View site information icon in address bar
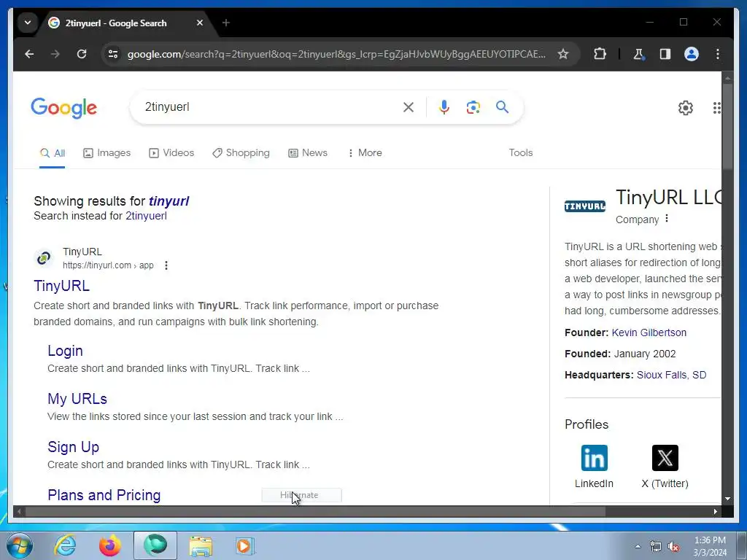747x560 pixels. click(x=113, y=54)
